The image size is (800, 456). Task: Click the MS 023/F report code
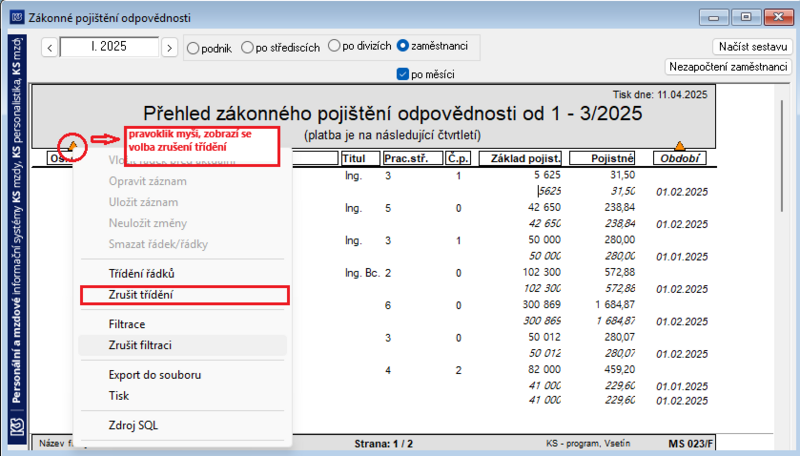[690, 444]
